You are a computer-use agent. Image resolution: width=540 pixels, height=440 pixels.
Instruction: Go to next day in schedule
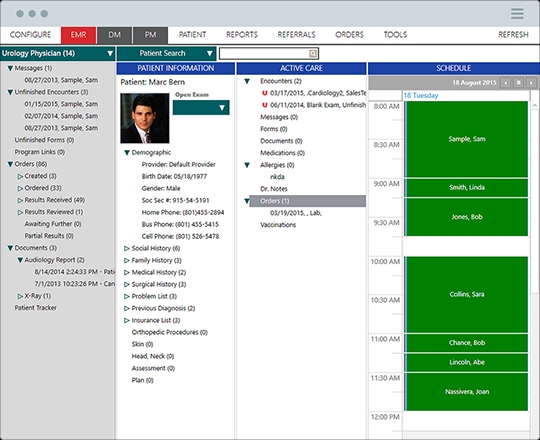point(531,83)
